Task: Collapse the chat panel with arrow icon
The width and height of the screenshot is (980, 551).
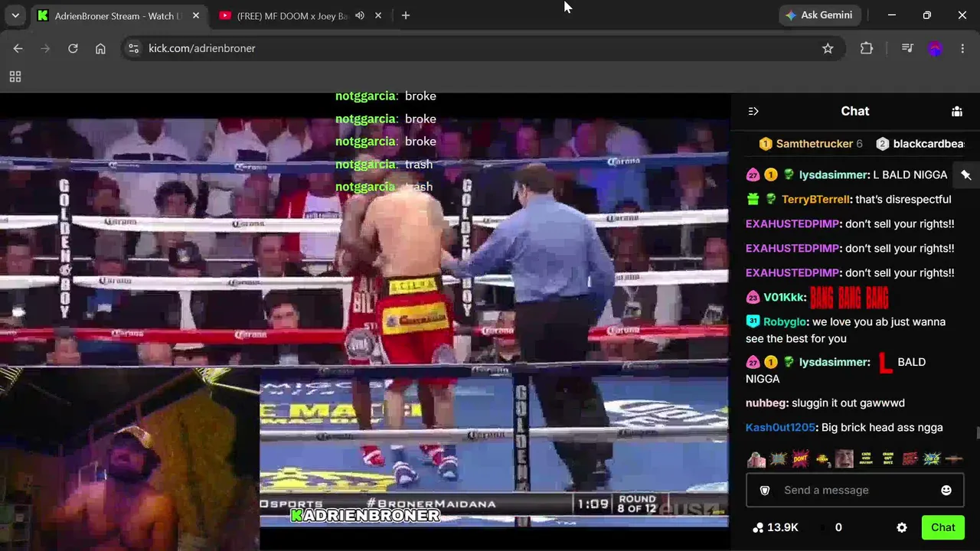Action: [x=753, y=112]
